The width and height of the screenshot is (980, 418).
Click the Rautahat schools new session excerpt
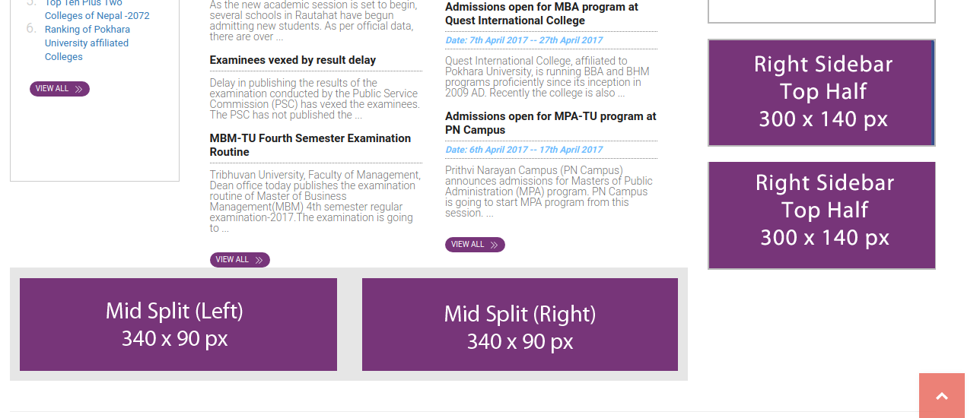(313, 21)
